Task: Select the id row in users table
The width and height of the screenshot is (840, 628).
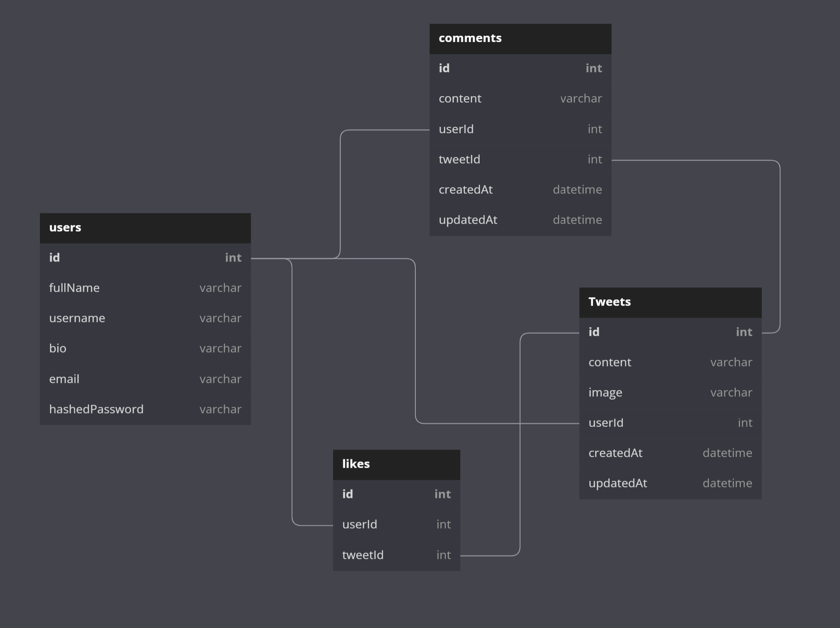Action: pyautogui.click(x=145, y=258)
